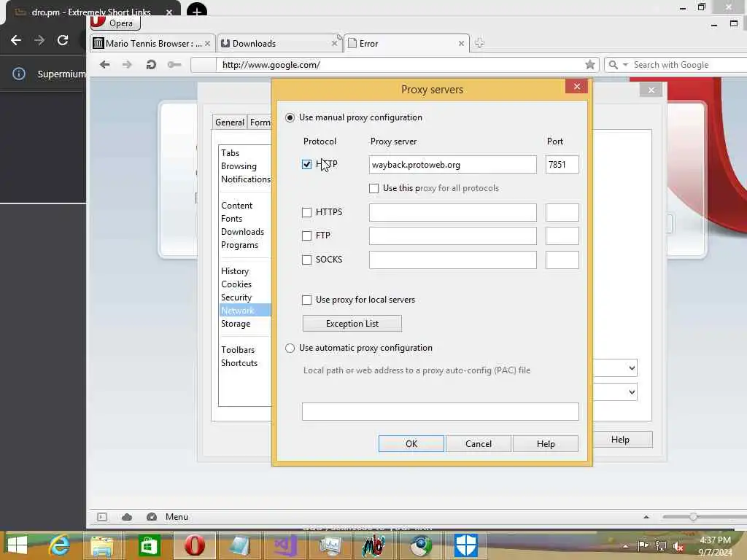Viewport: 747px width, 560px height.
Task: Select Network in preferences list
Action: click(245, 311)
